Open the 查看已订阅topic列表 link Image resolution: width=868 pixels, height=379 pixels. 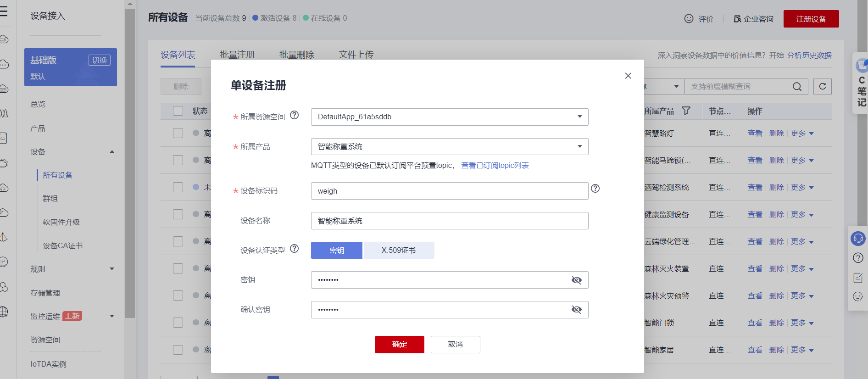click(495, 165)
